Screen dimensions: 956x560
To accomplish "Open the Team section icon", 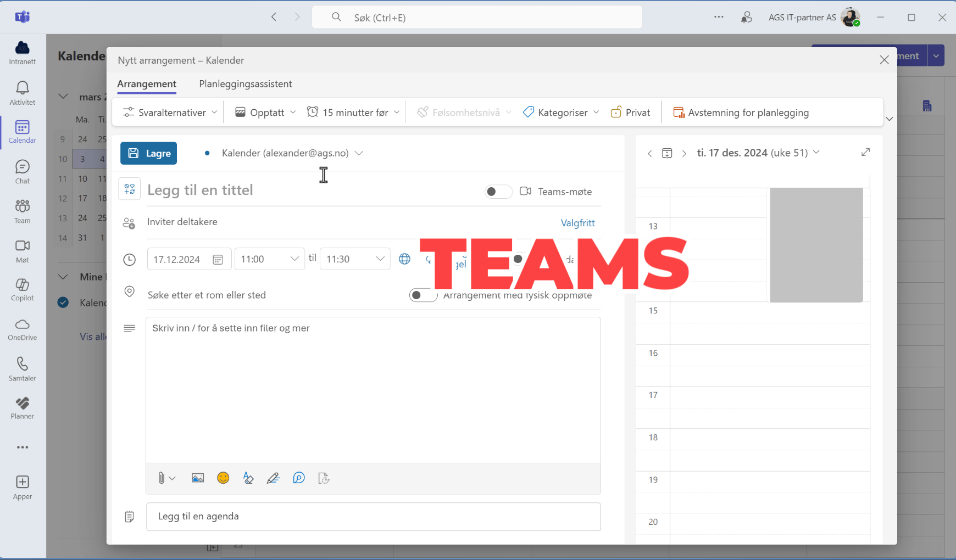I will tap(23, 211).
